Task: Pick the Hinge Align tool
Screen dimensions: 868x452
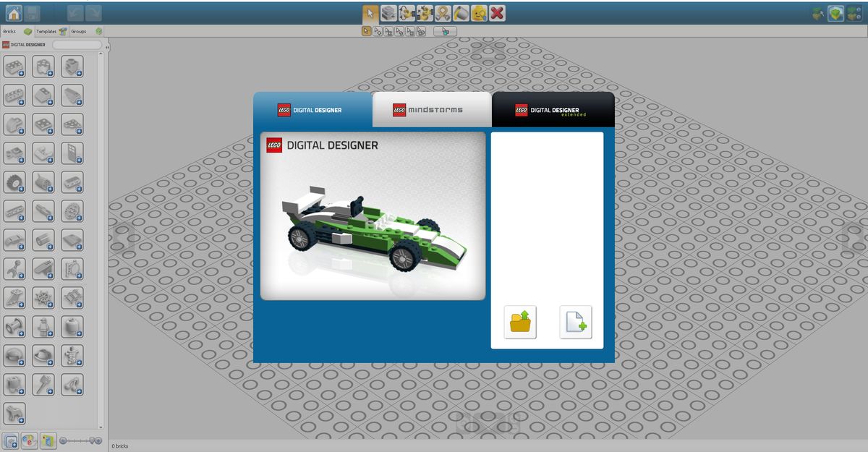Action: tap(425, 12)
